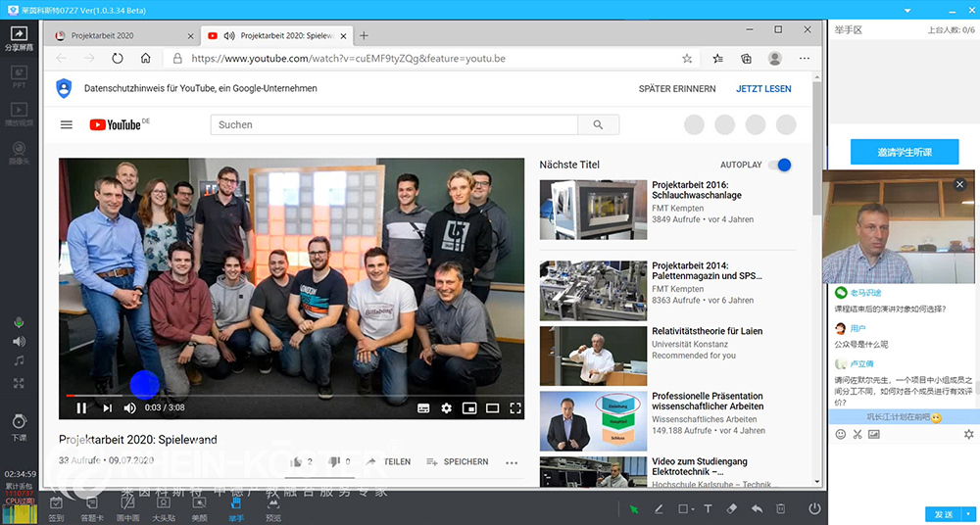Click the scissors screenshot icon in chat
The height and width of the screenshot is (525, 980).
pos(857,434)
